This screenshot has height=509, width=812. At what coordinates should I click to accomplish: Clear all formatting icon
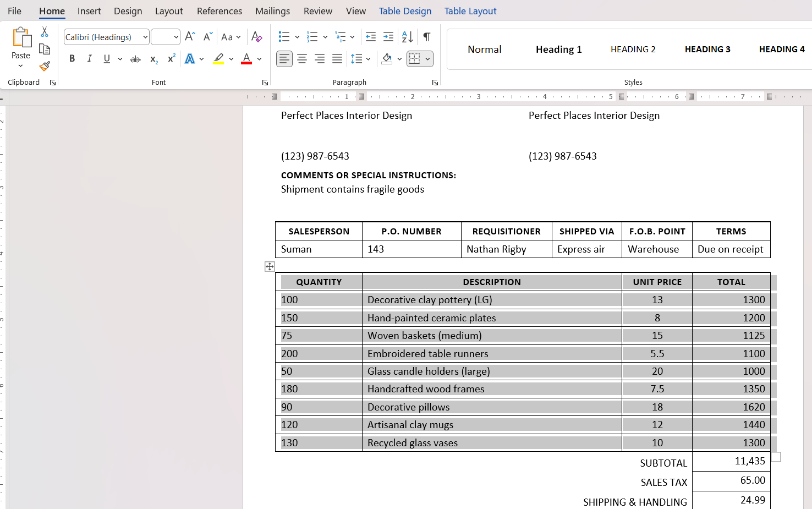256,37
